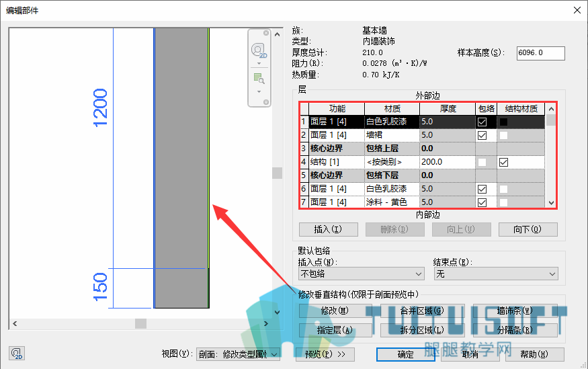Click preview vertical scrollbar down arrow
The width and height of the screenshot is (588, 369).
click(277, 312)
